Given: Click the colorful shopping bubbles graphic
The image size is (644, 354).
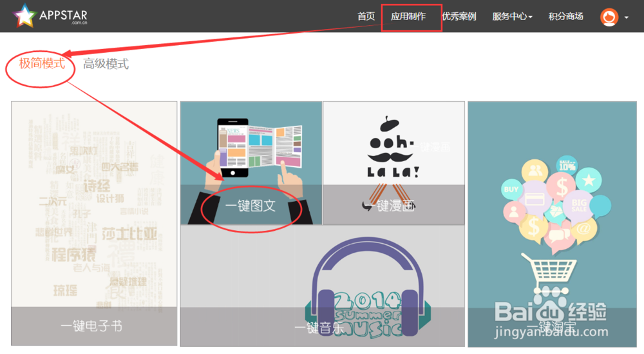Looking at the screenshot, I should (x=556, y=204).
